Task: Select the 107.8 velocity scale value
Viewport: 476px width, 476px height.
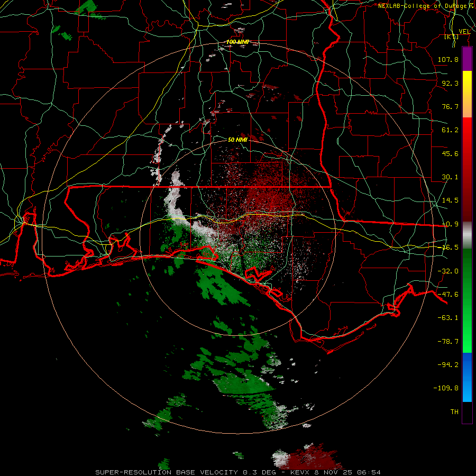Action: (448, 59)
